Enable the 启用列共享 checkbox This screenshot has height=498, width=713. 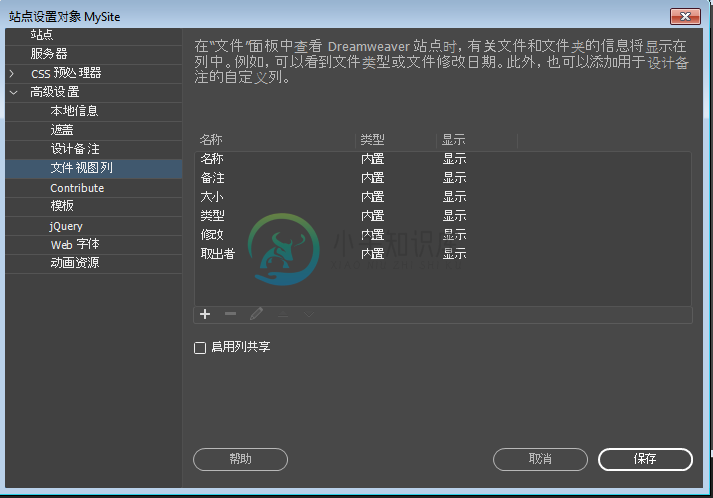(x=200, y=348)
